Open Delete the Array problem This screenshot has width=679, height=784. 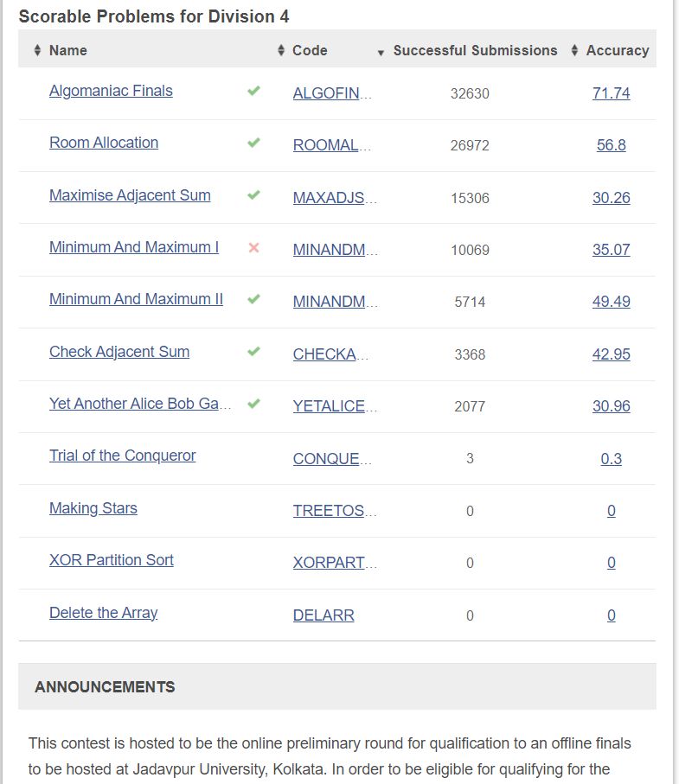103,613
